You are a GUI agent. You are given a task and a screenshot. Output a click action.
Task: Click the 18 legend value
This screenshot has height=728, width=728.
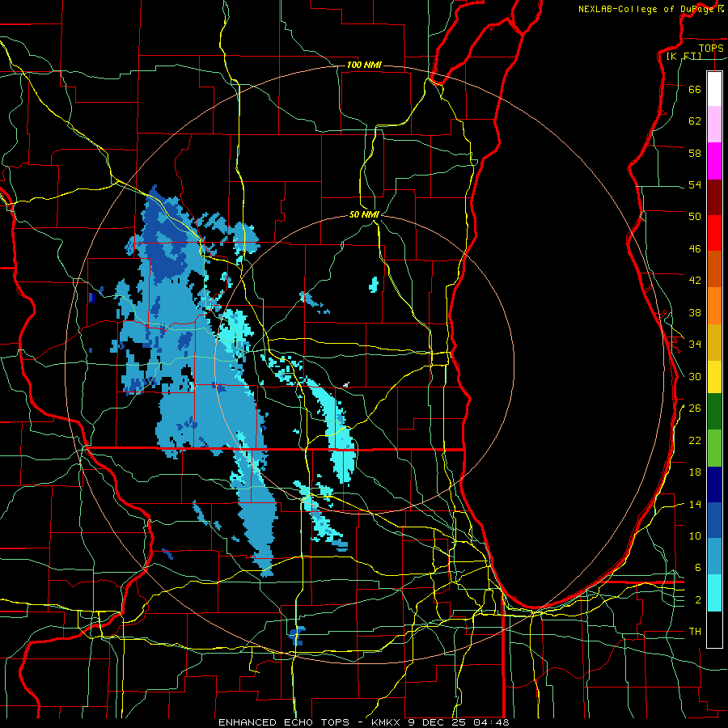tap(695, 472)
